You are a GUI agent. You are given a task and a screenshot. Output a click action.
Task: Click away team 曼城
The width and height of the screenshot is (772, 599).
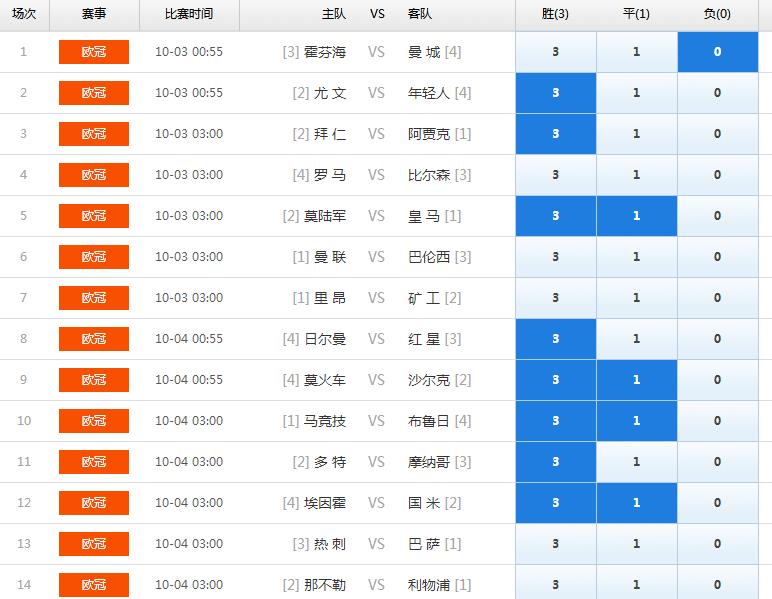424,52
